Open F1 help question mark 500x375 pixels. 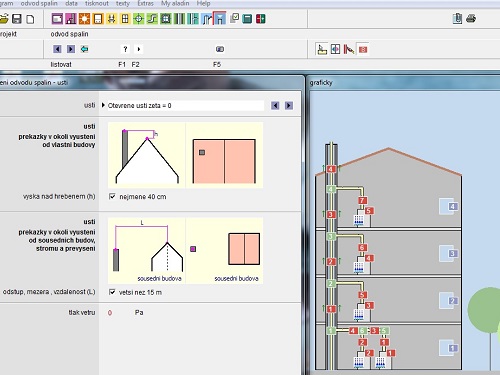pos(125,49)
